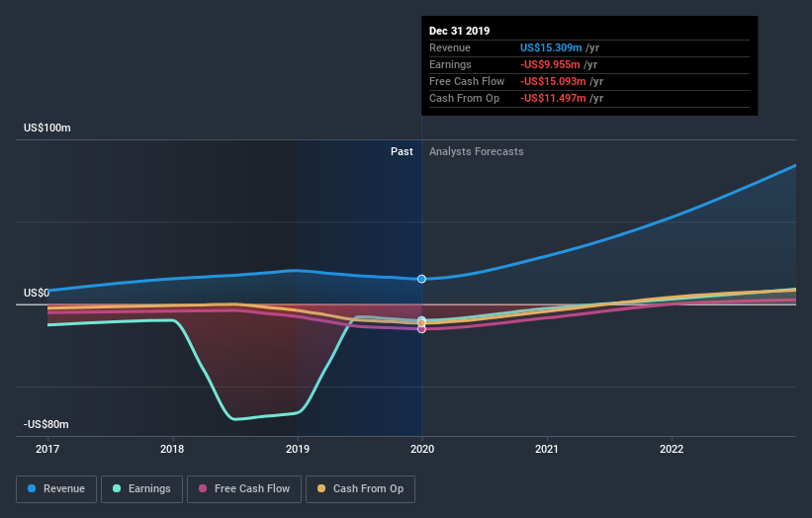Click the 'Dec 31 2019' tooltip heading
This screenshot has height=518, width=812.
(x=459, y=31)
